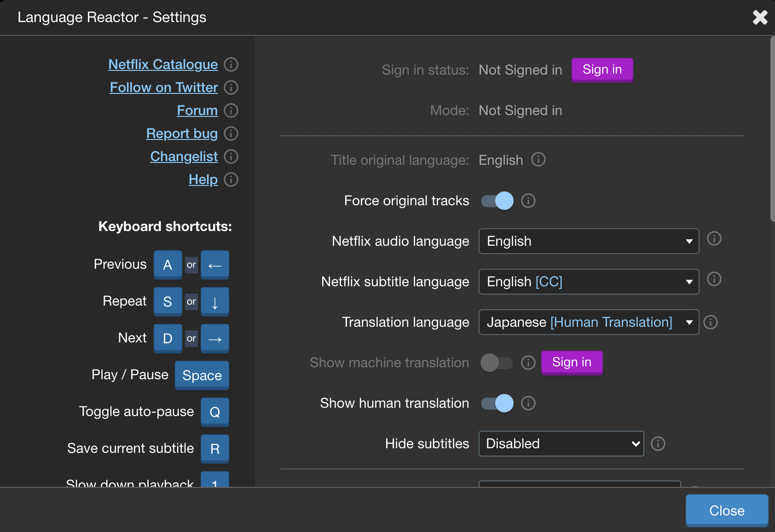Viewport: 775px width, 532px height.
Task: Open the Changelist link
Action: click(x=184, y=156)
